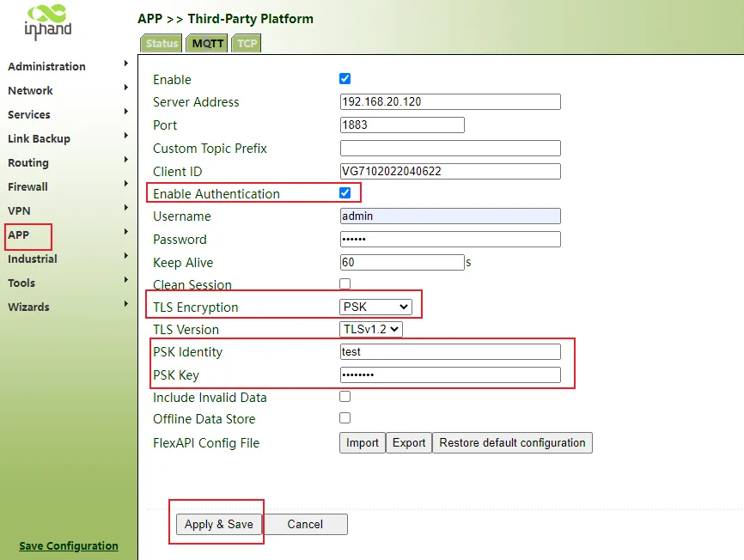Expand the Routing menu arrow
The height and width of the screenshot is (560, 744).
pyautogui.click(x=125, y=159)
